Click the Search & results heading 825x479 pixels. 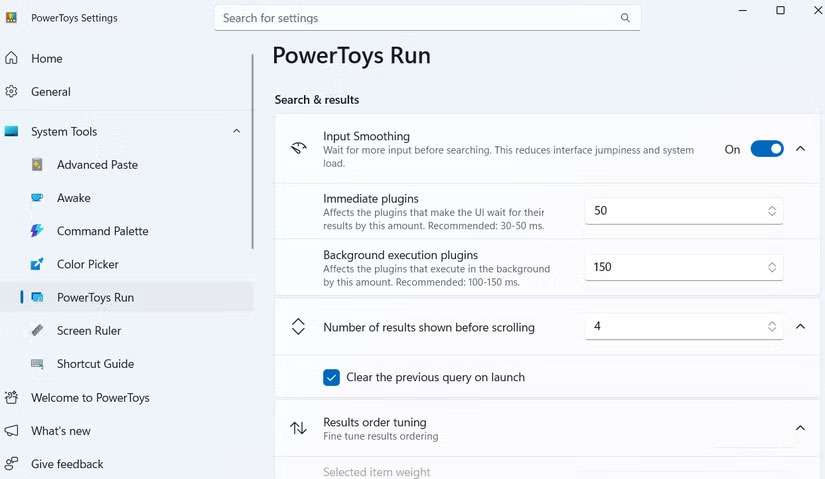(x=317, y=100)
